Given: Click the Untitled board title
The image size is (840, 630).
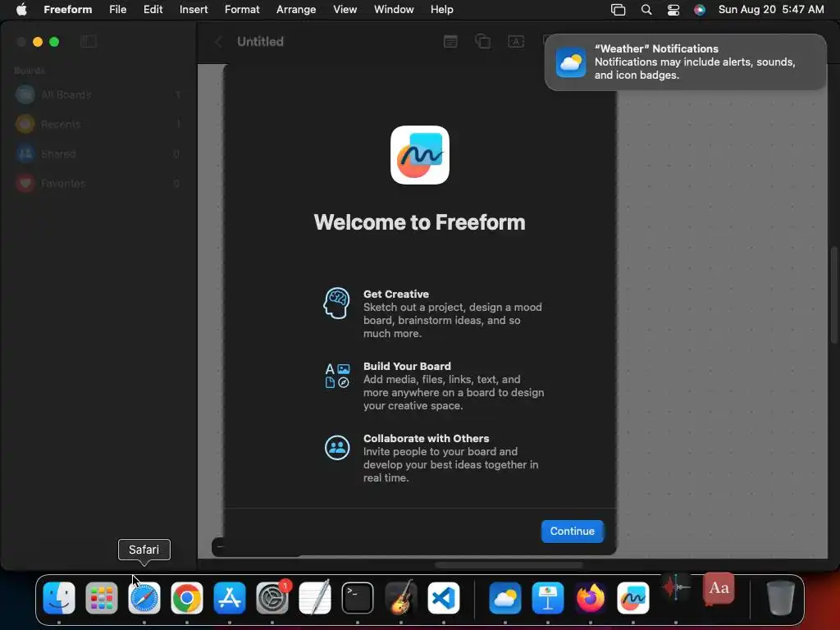Looking at the screenshot, I should pyautogui.click(x=260, y=41).
